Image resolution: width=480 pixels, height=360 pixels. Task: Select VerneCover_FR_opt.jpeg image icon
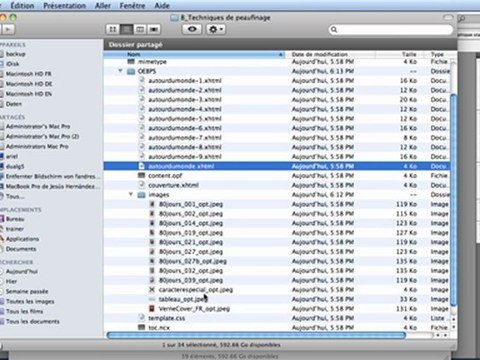152,309
